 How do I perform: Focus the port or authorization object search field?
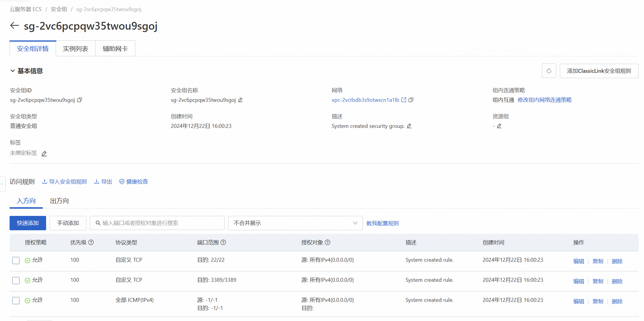tap(162, 223)
